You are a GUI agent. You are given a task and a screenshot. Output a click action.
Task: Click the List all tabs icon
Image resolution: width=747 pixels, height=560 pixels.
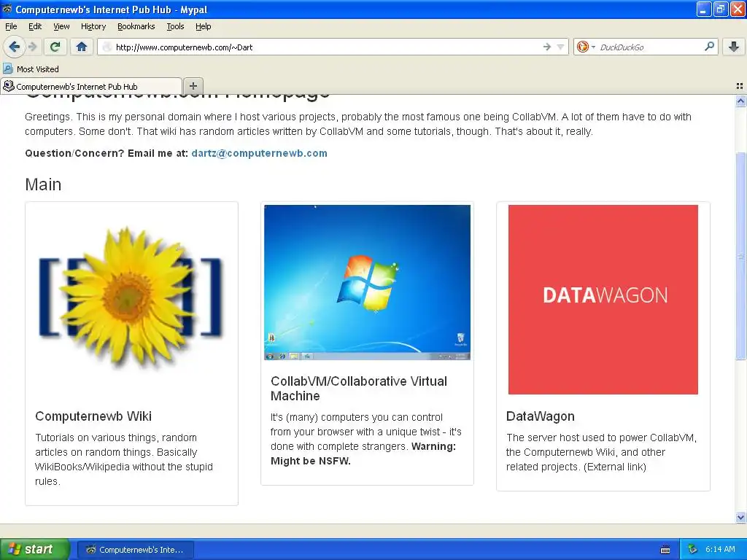tap(740, 86)
